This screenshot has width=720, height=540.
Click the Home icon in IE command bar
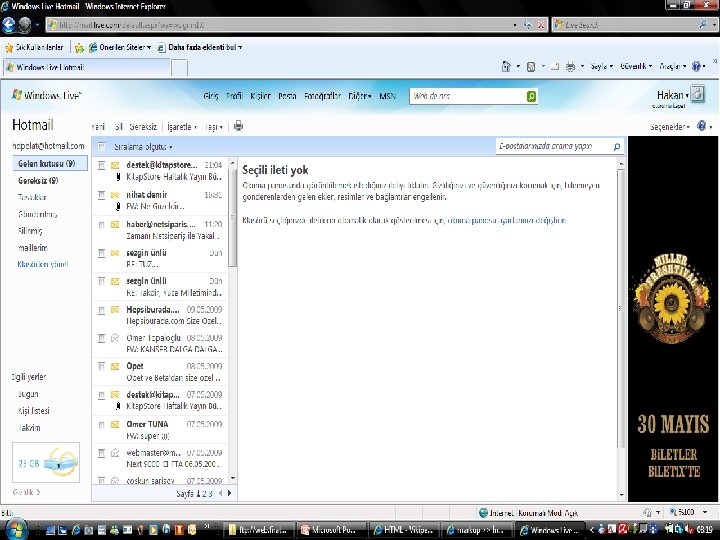click(506, 67)
